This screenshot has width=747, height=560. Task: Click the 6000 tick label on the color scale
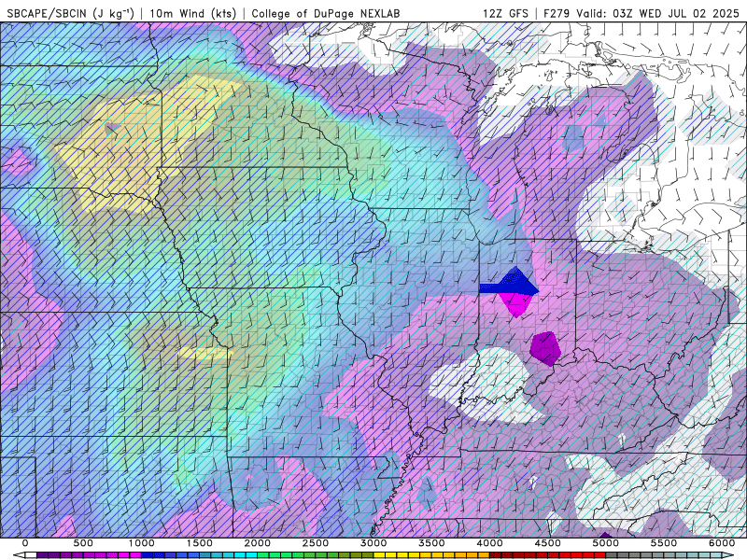click(722, 543)
